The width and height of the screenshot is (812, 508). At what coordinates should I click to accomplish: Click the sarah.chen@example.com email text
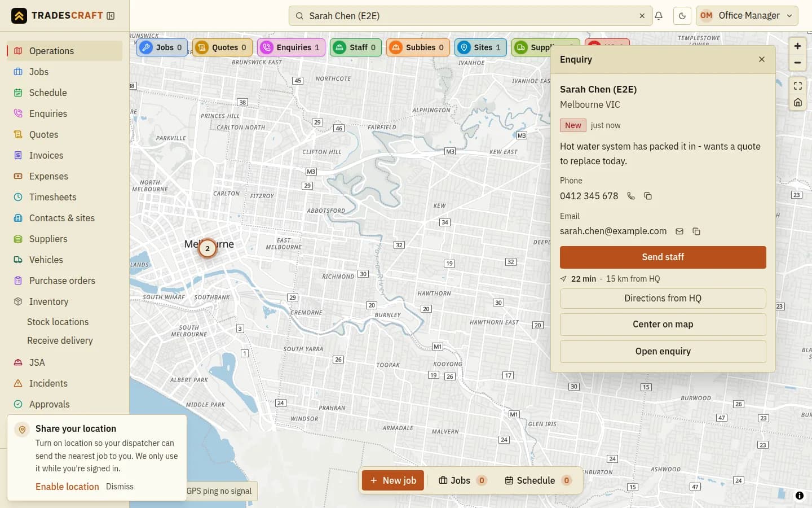(x=613, y=231)
